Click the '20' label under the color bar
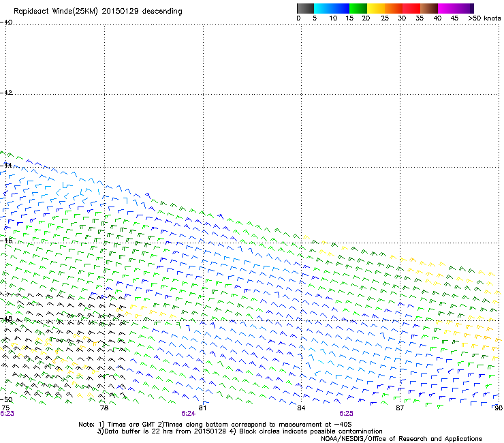The image size is (504, 443). (366, 18)
